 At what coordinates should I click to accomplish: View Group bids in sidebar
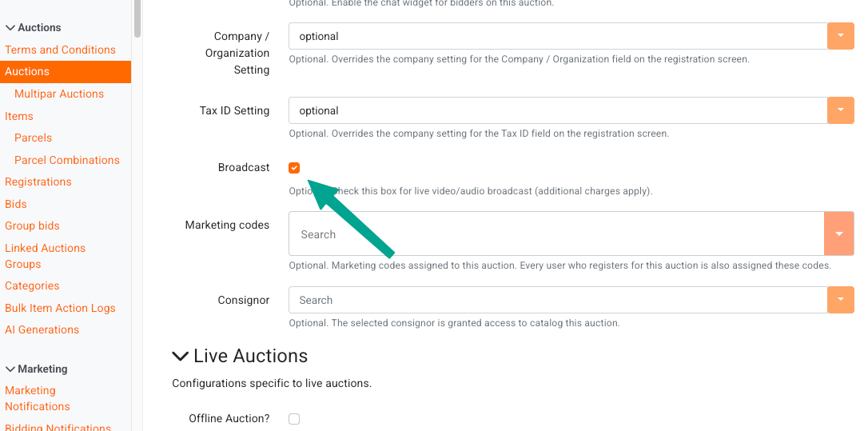(x=32, y=226)
